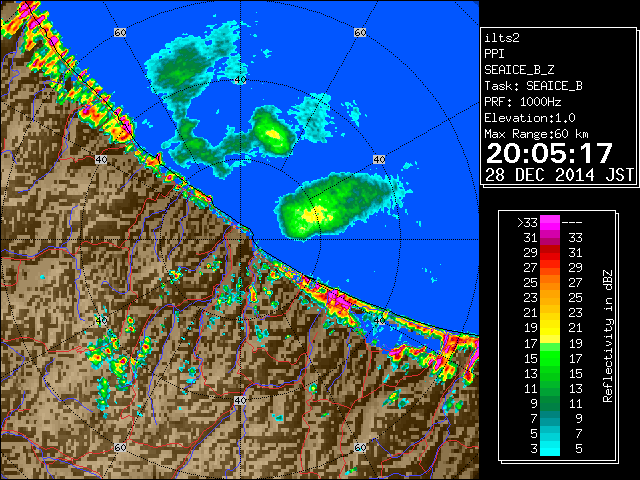Pick the magenta ">33" legend color band

pyautogui.click(x=550, y=223)
